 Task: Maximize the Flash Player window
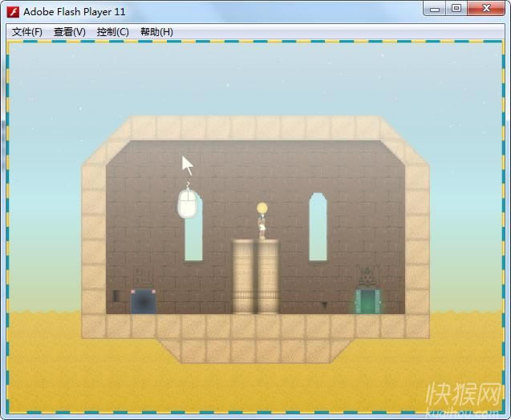456,9
